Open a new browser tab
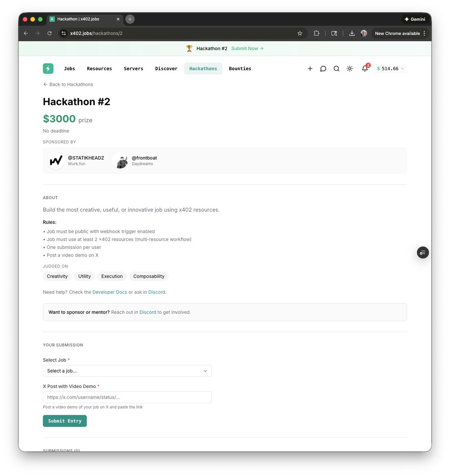Viewport: 450px width, 476px height. (130, 19)
